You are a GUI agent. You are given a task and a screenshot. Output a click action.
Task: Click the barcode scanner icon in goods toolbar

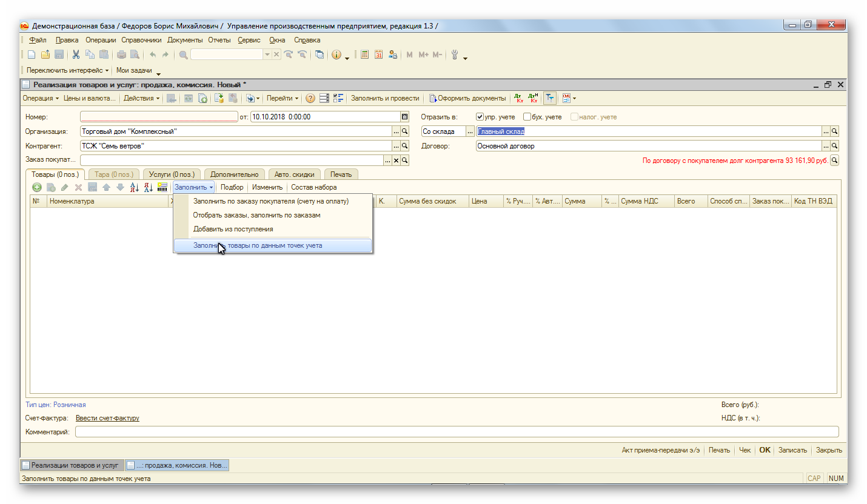162,188
